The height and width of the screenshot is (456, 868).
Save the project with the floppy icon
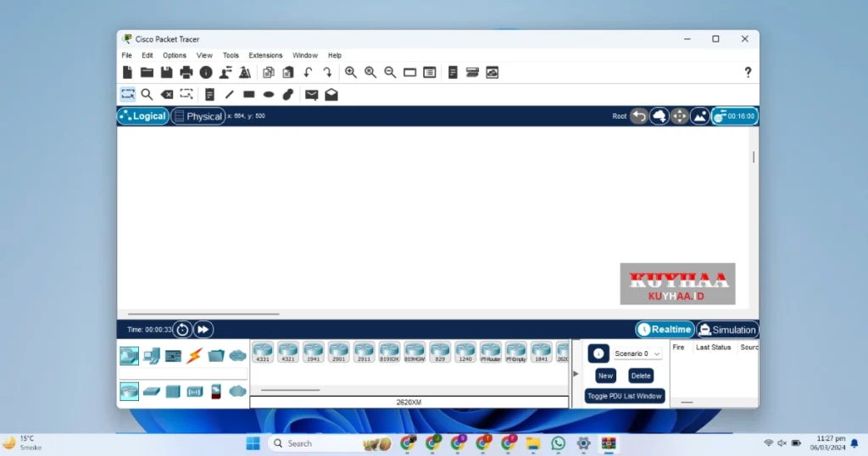(x=167, y=73)
